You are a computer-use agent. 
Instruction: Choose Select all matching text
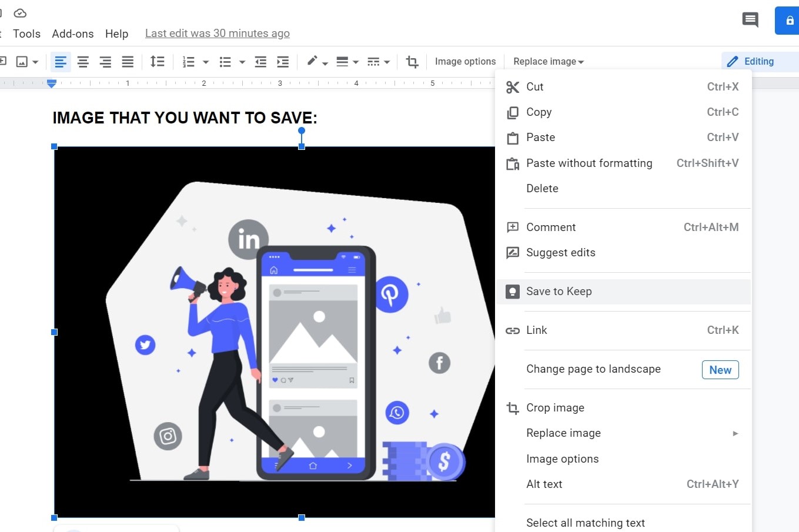tap(623, 523)
